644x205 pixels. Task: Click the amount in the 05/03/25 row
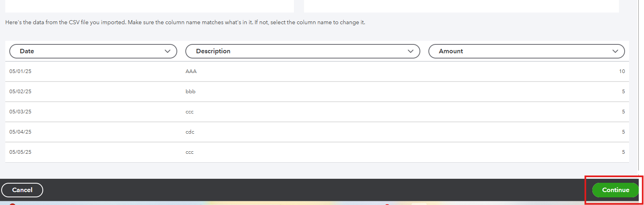(x=623, y=112)
